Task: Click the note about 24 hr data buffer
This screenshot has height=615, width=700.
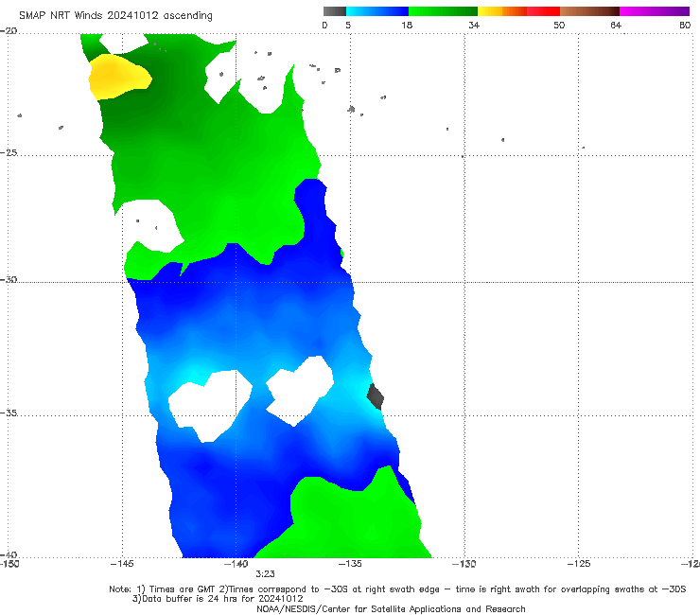Action: pyautogui.click(x=218, y=599)
